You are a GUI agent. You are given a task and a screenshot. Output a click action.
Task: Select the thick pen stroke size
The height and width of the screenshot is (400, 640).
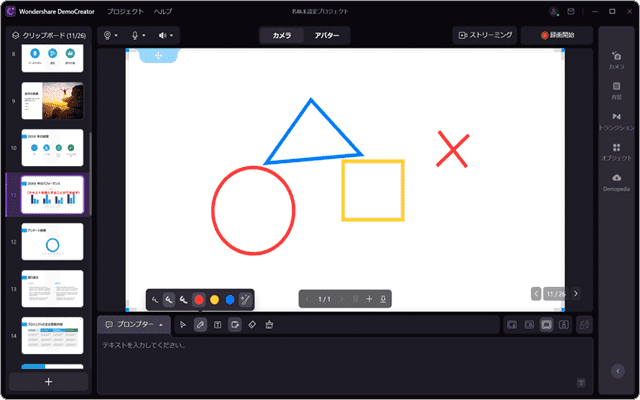click(x=184, y=300)
